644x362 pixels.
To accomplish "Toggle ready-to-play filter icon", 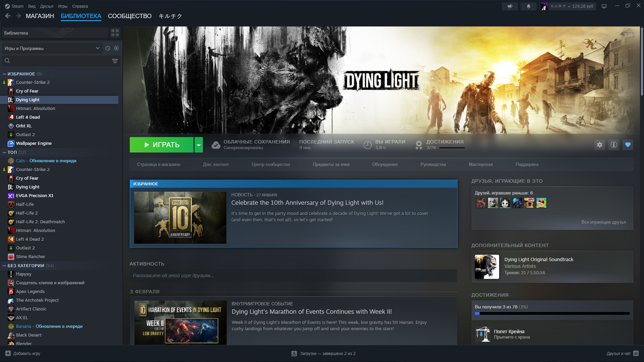I will [116, 48].
